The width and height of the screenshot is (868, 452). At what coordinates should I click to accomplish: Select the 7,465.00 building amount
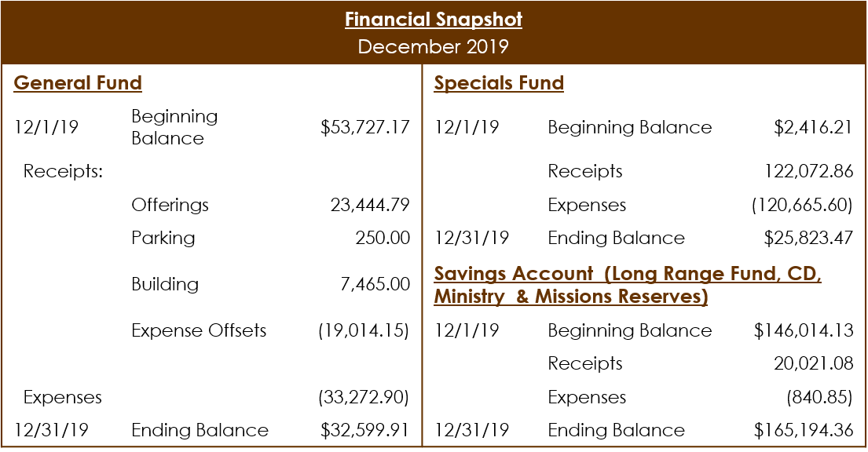[374, 285]
